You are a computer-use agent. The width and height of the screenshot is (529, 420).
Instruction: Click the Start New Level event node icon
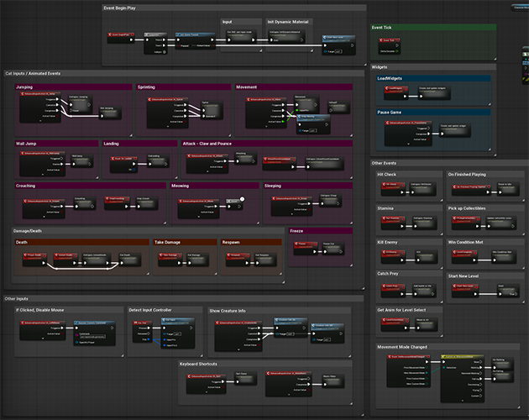454,286
